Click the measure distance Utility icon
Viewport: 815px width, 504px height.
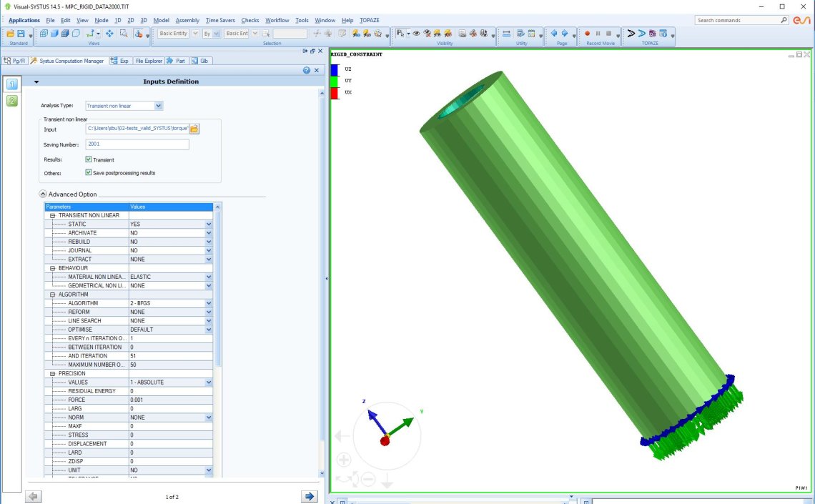[506, 34]
